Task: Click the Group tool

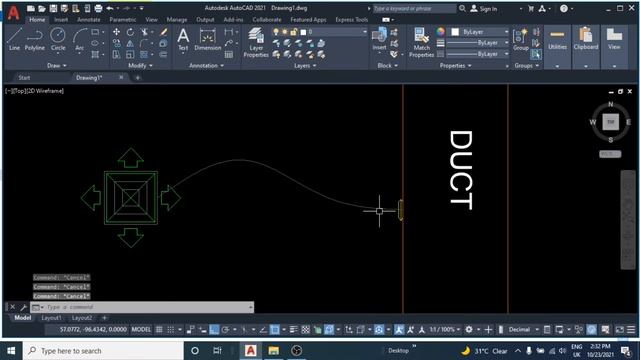Action: (520, 39)
